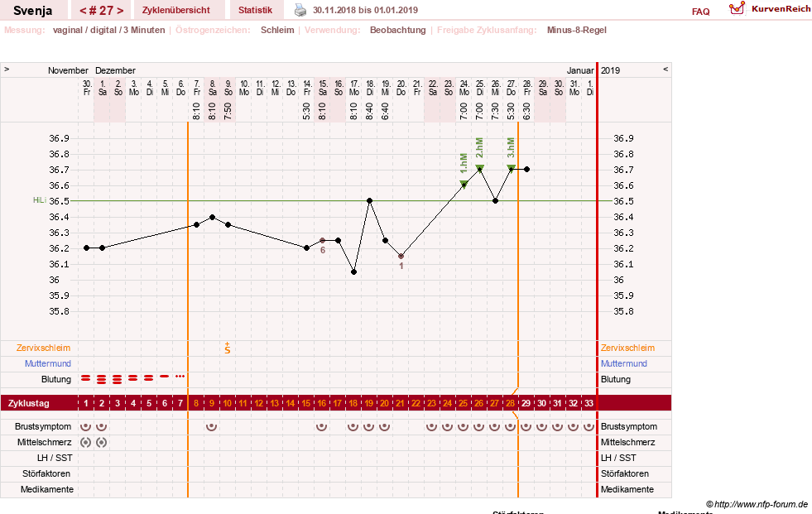Click spotting dots on cycle day 7
The width and height of the screenshot is (812, 514).
click(180, 377)
